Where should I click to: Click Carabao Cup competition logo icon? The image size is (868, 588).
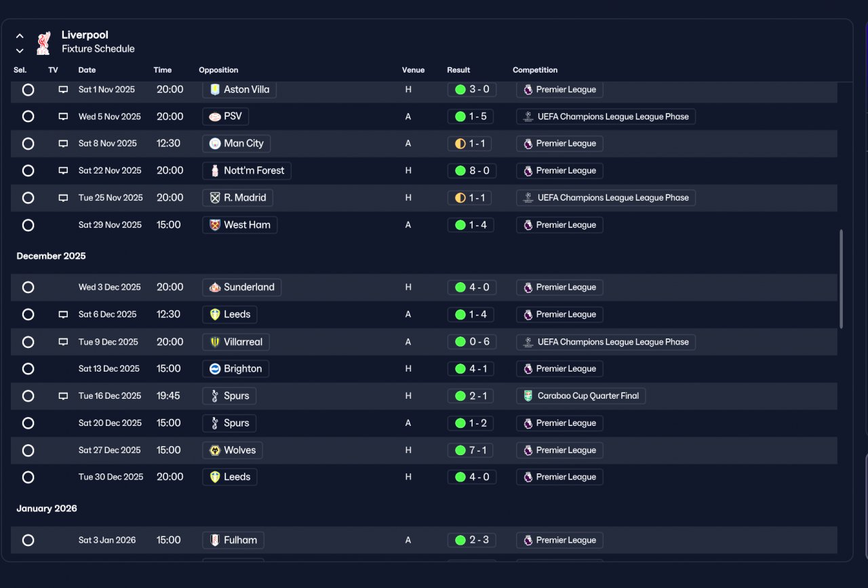[x=528, y=396]
